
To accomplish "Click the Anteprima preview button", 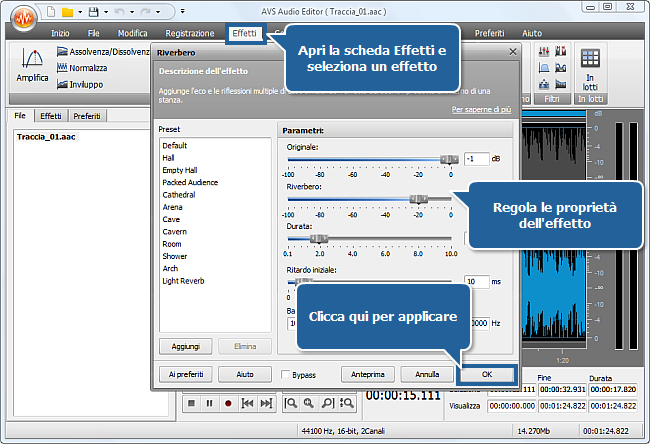I will click(368, 374).
